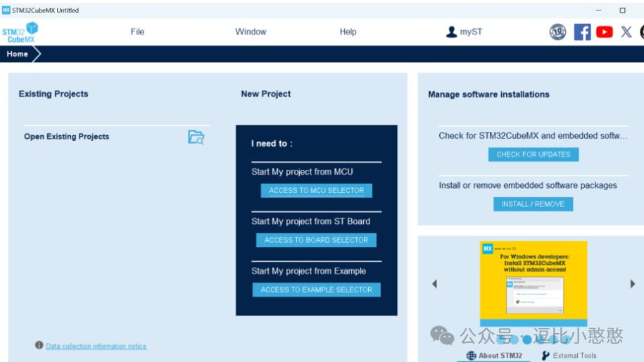Screen dimensions: 644x362
Task: Switch to the About STM32 tab
Action: [x=494, y=356]
